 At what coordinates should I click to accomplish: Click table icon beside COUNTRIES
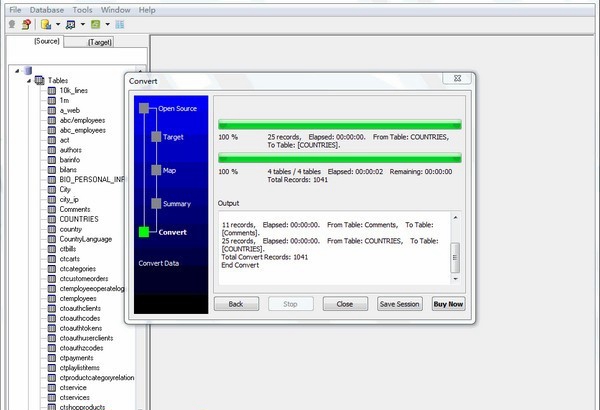[x=52, y=219]
